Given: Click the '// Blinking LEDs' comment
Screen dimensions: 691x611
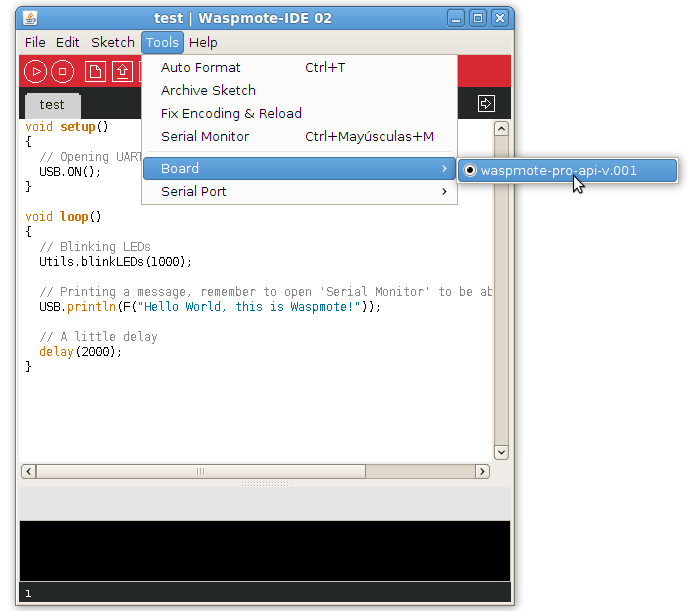Looking at the screenshot, I should [x=95, y=247].
